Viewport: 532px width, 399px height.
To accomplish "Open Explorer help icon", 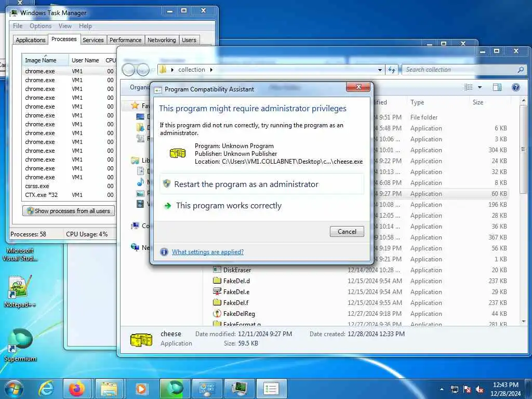I will click(x=516, y=87).
